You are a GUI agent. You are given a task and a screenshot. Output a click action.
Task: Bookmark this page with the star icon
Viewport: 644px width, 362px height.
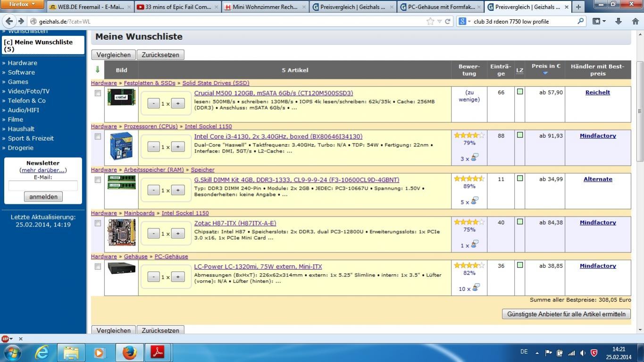point(430,21)
